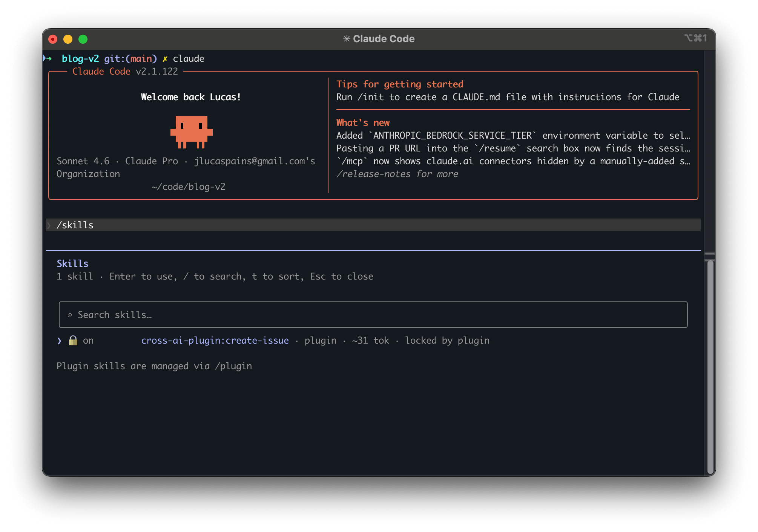Viewport: 758px width, 532px height.
Task: Click the selection chevron before the skill row
Action: (x=59, y=341)
